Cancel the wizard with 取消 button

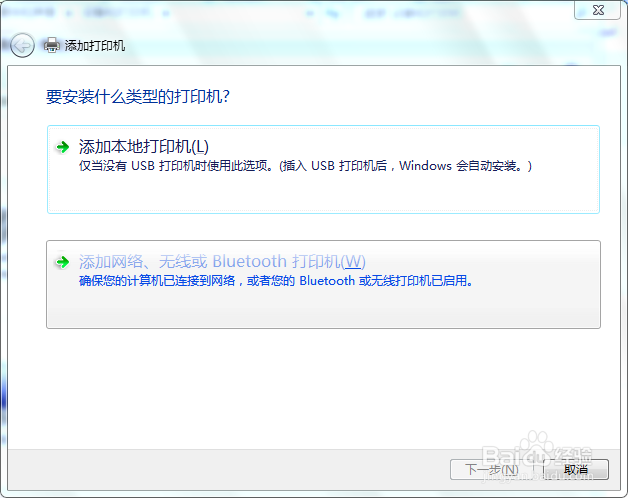click(576, 470)
